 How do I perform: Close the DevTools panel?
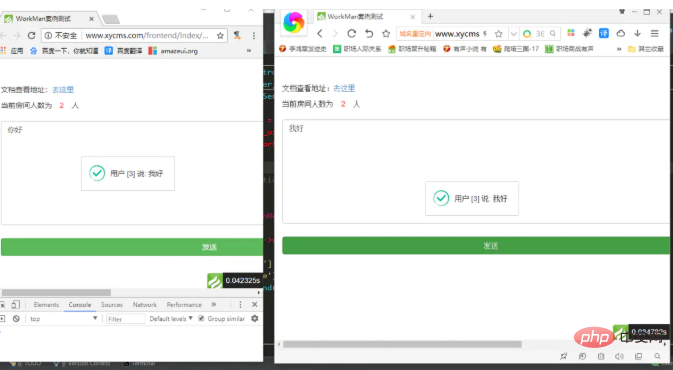(x=255, y=304)
